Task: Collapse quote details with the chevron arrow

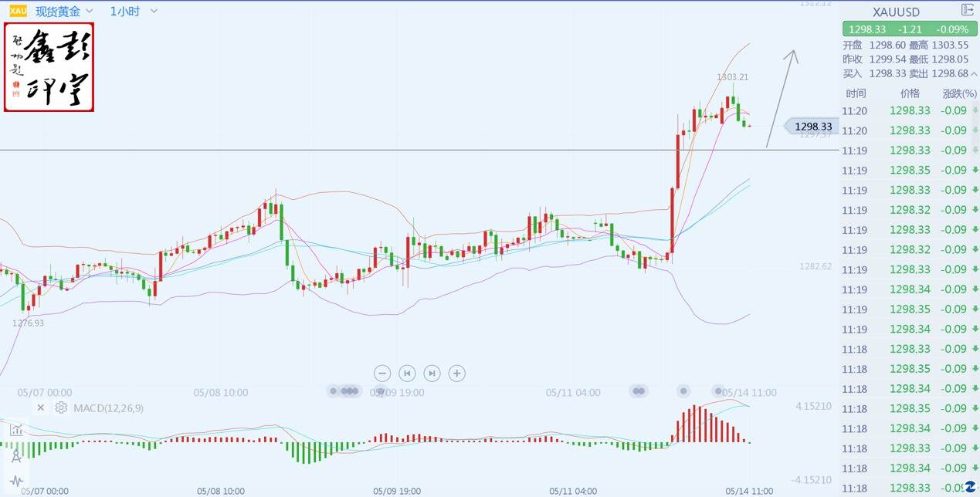Action: tap(973, 74)
